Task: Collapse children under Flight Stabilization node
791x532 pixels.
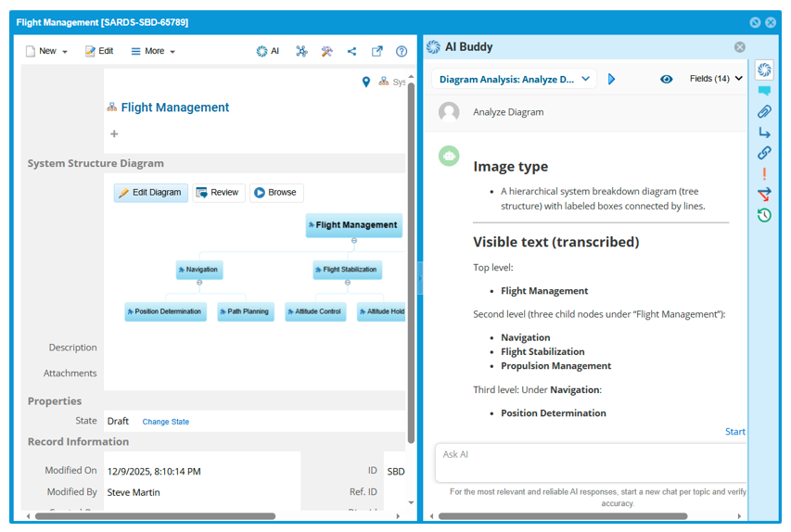Action: [x=348, y=283]
